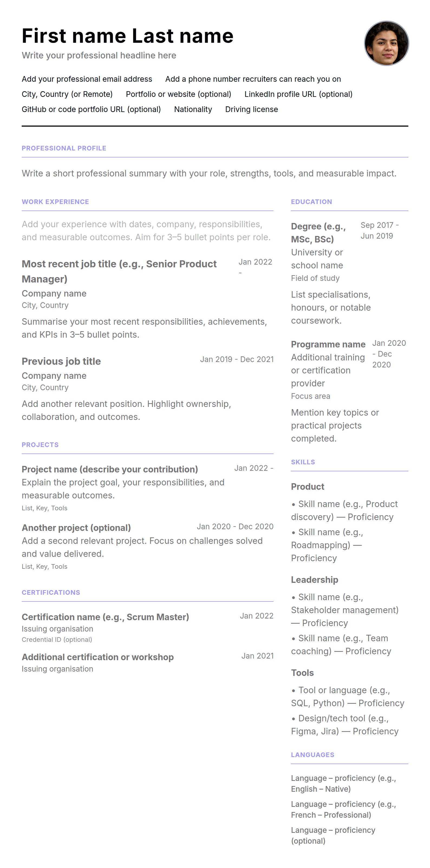Click the short professional summary text

(x=209, y=173)
